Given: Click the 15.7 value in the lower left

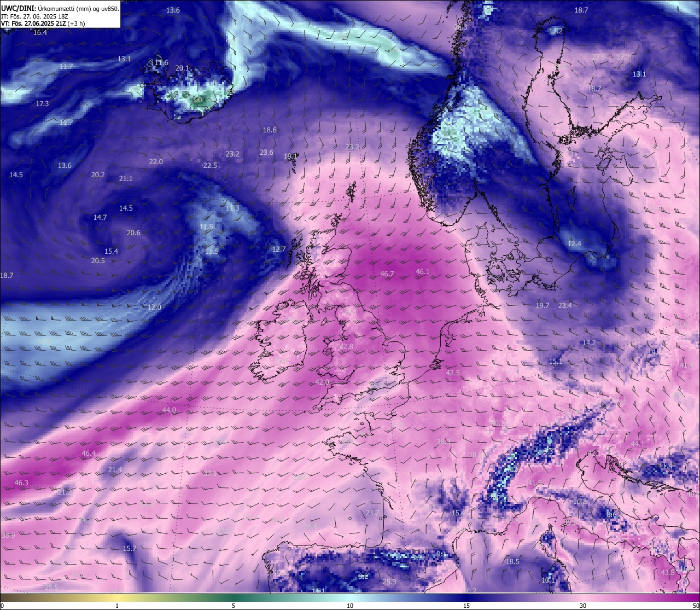Looking at the screenshot, I should click(x=130, y=549).
